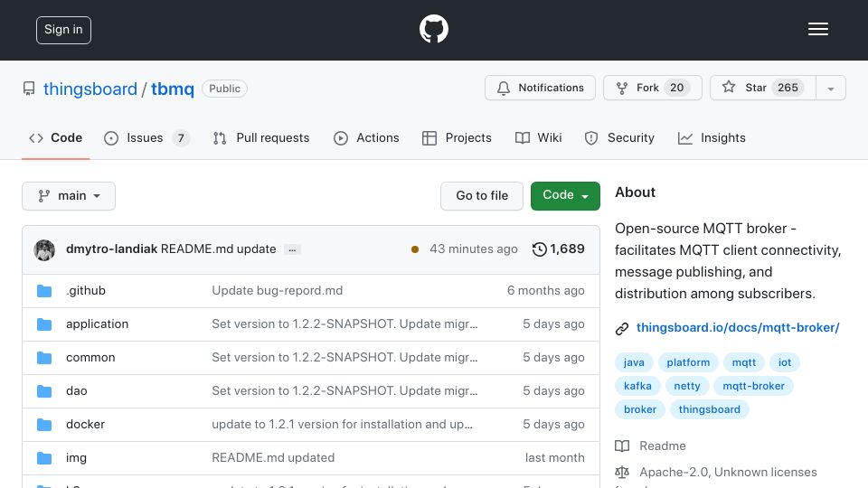Select the java topic tag
The image size is (868, 488).
tap(634, 362)
